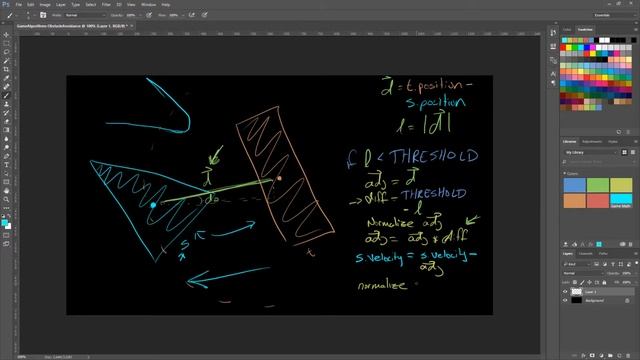
Task: Open brush Mode dropdown set to Normal
Action: (x=85, y=15)
